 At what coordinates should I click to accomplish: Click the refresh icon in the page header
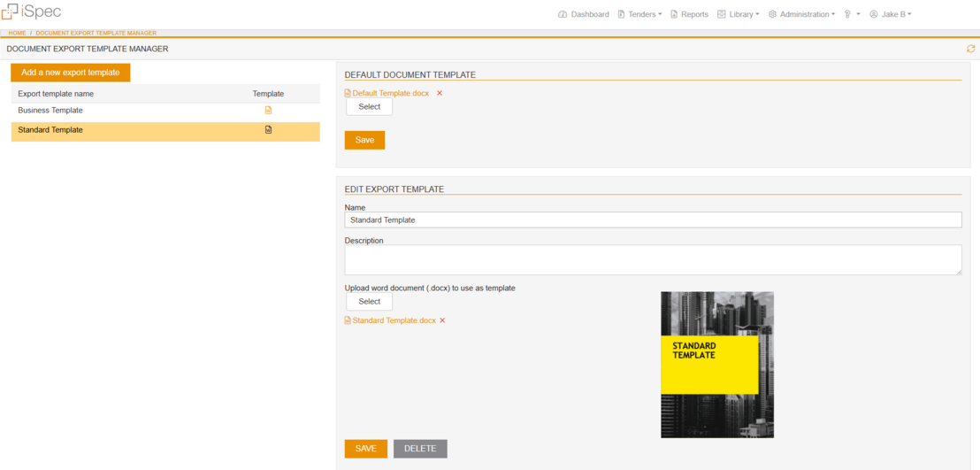(970, 49)
